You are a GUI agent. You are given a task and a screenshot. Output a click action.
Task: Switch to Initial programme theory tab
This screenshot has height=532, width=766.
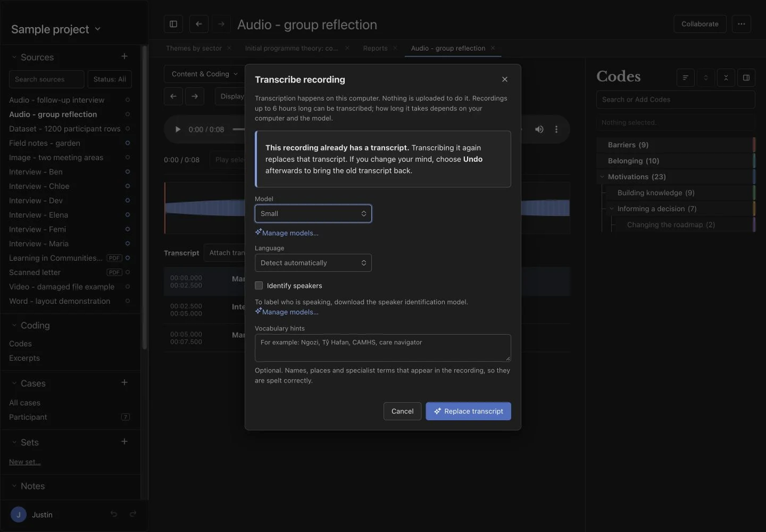292,48
